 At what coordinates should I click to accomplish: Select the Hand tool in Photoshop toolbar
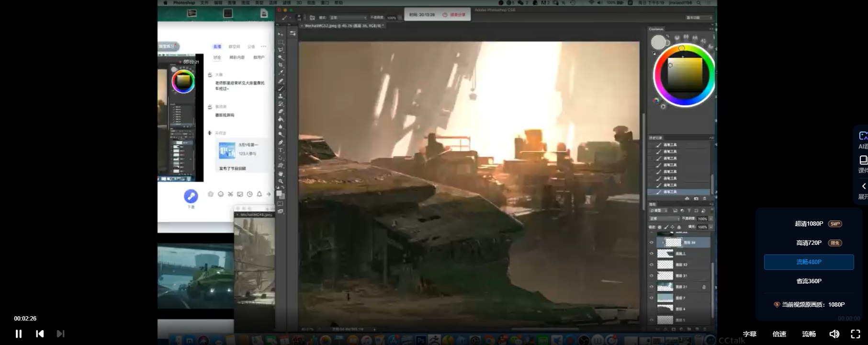tap(281, 173)
